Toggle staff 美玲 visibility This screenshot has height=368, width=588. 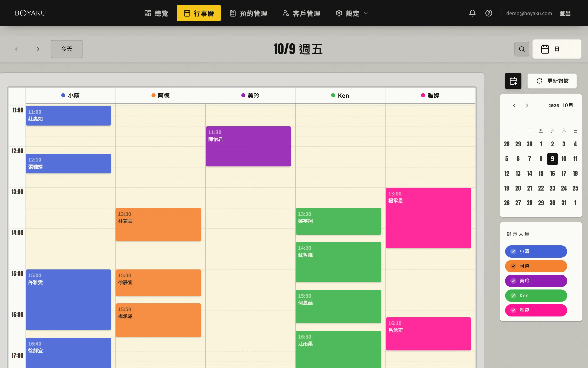(536, 281)
